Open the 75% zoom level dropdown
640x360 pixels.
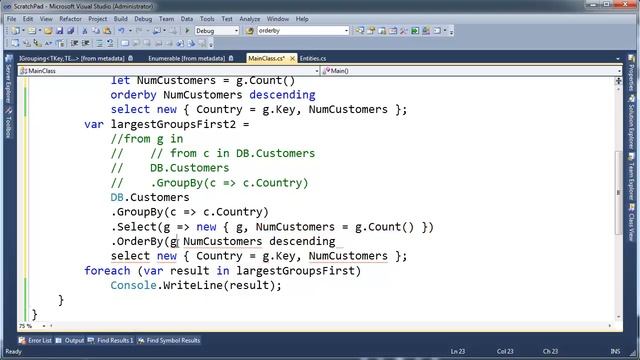44,326
